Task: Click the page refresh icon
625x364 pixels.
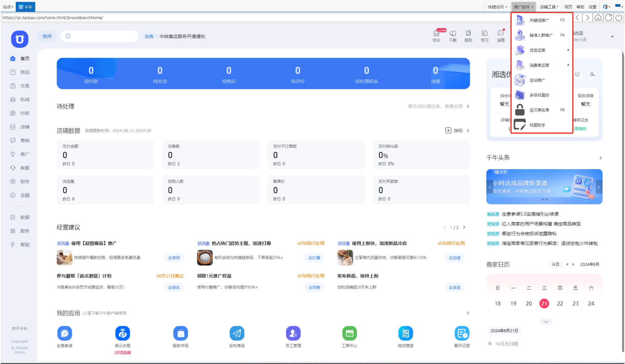Action: click(608, 17)
